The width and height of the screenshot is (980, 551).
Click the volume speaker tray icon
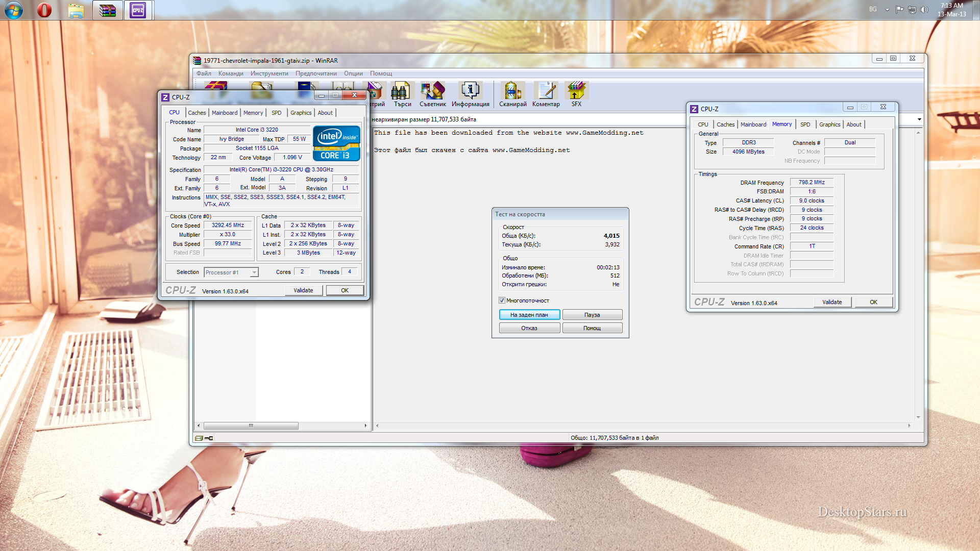(x=924, y=9)
